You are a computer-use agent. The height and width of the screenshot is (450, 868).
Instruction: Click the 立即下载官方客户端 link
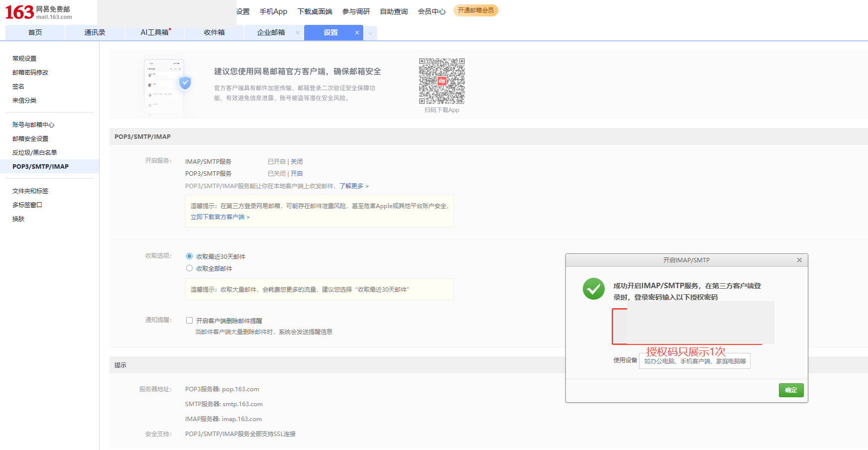[x=220, y=217]
